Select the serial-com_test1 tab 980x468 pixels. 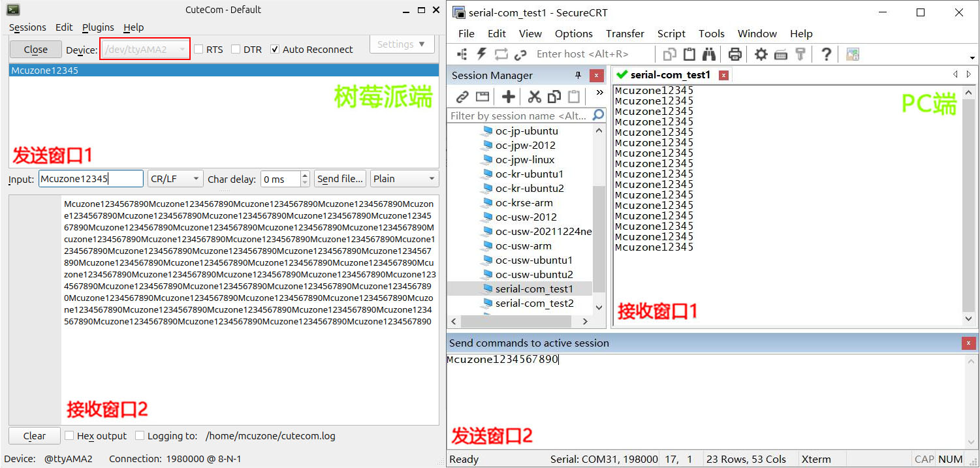click(671, 75)
